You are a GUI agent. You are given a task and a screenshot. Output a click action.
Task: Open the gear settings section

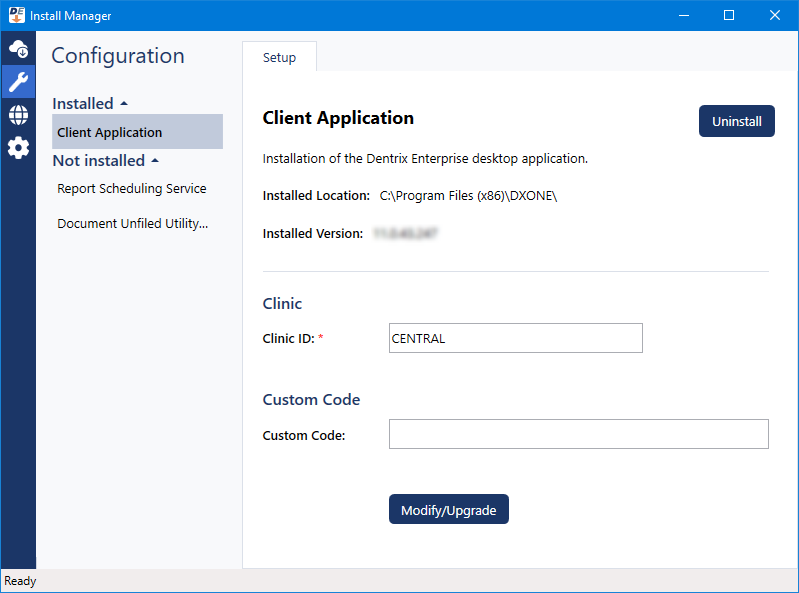coord(18,148)
